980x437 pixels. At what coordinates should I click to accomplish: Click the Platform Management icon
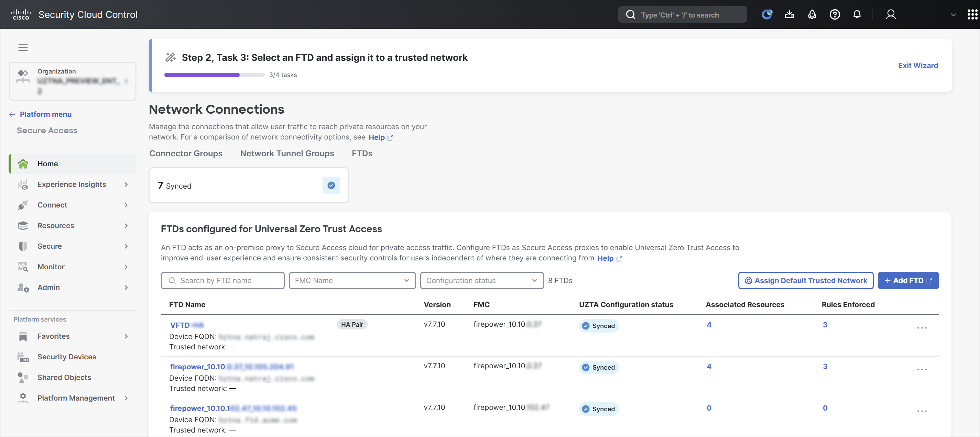coord(23,398)
